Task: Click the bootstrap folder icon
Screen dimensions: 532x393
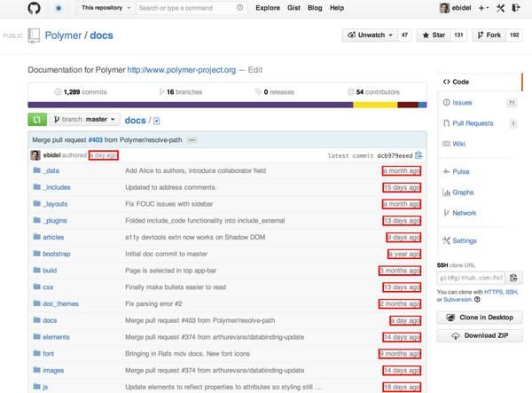Action: (36, 254)
